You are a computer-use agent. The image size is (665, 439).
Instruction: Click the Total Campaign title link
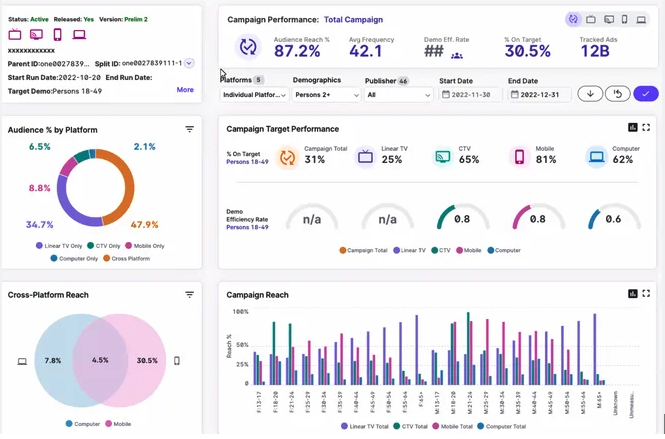pyautogui.click(x=353, y=20)
